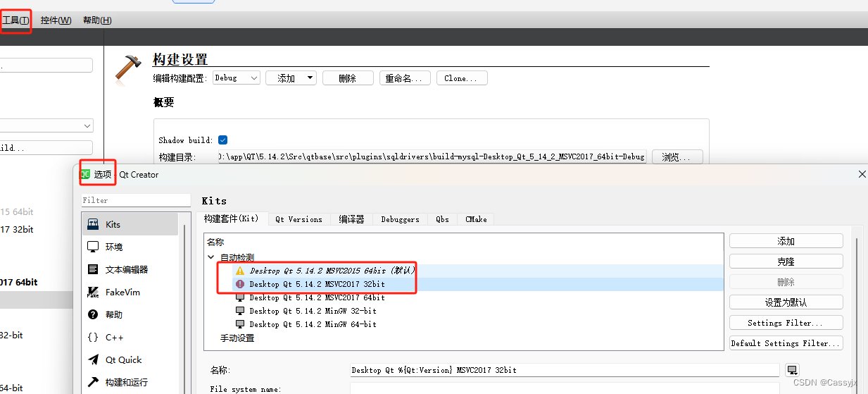Close the 选项 options dialog
The height and width of the screenshot is (394, 868).
pos(862,174)
